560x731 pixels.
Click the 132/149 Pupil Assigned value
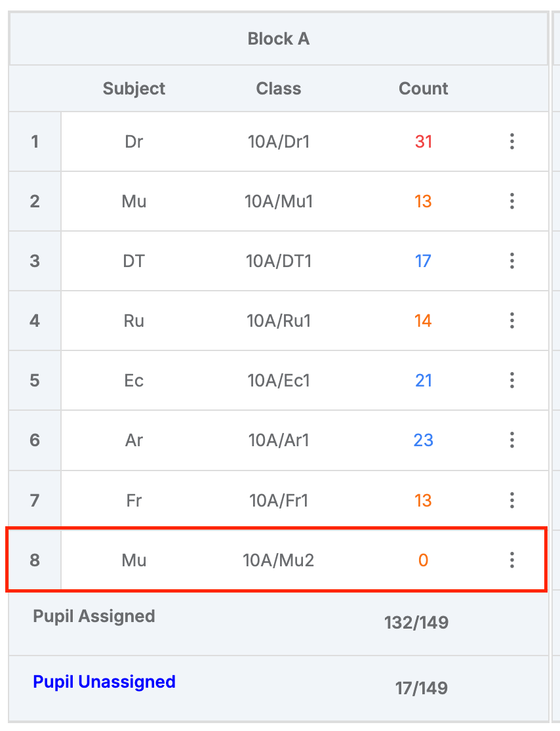416,623
